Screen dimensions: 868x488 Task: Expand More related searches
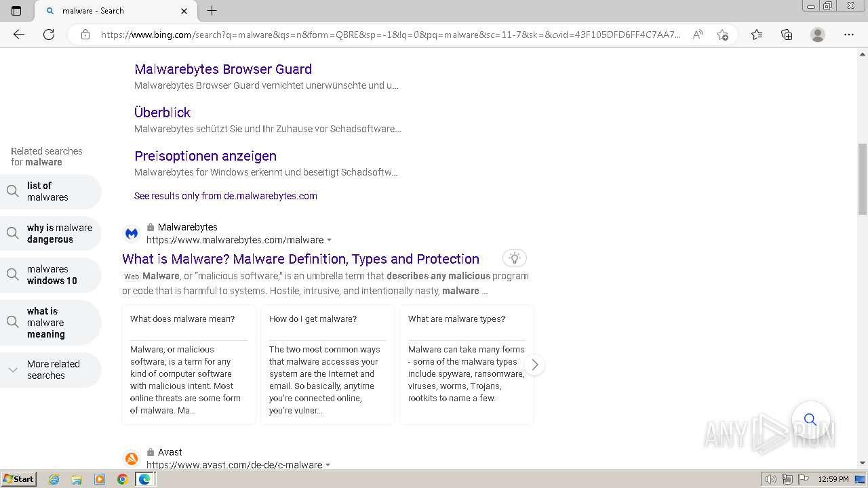(x=51, y=370)
